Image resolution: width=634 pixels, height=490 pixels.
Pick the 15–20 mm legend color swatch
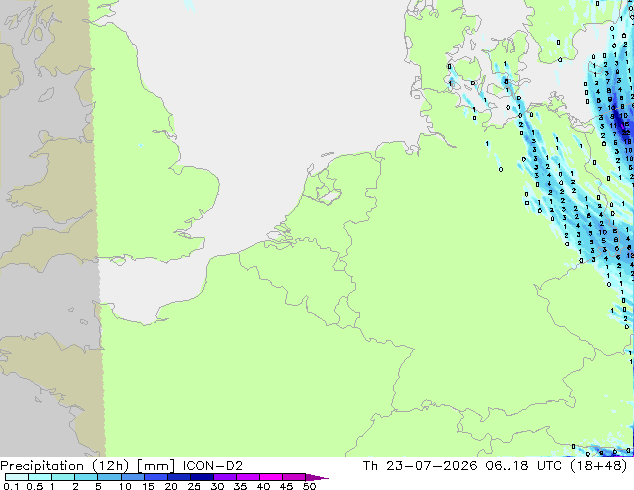pos(155,477)
